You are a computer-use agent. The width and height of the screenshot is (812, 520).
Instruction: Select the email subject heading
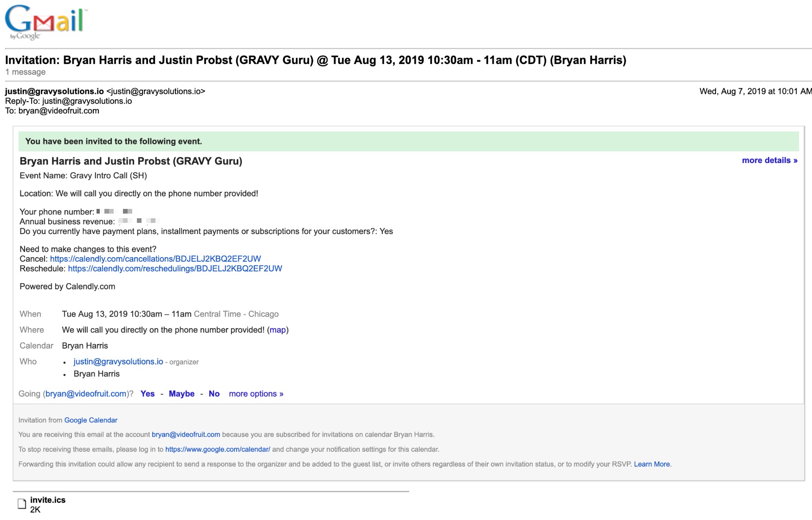316,60
